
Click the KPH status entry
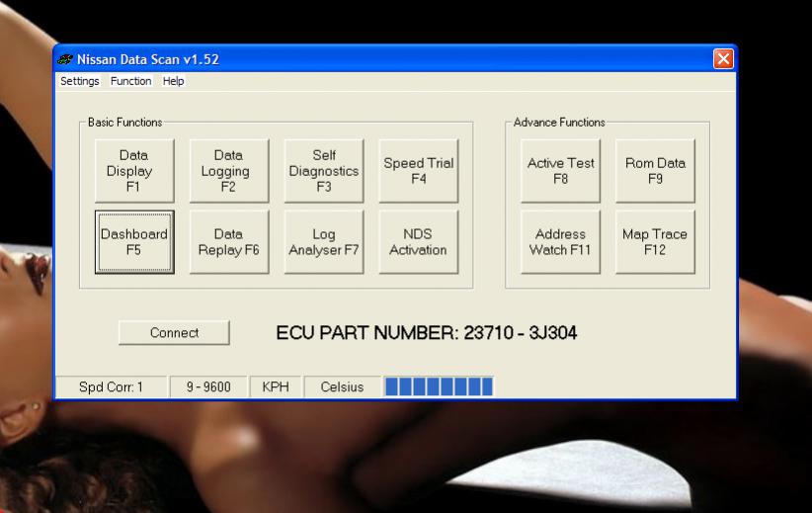(x=276, y=387)
